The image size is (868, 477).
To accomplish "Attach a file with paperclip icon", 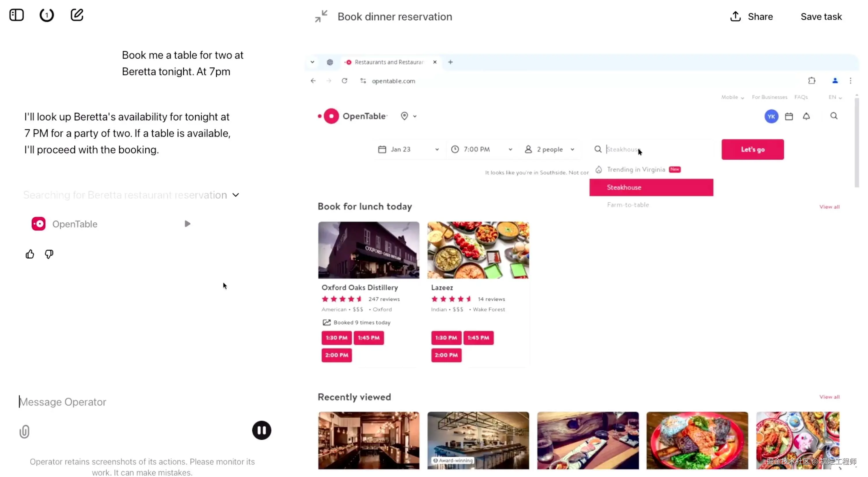I will (x=24, y=431).
